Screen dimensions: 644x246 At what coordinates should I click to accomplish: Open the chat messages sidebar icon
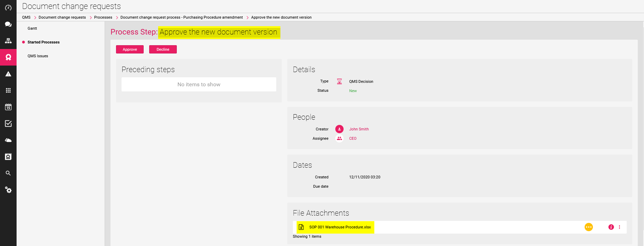(8, 24)
